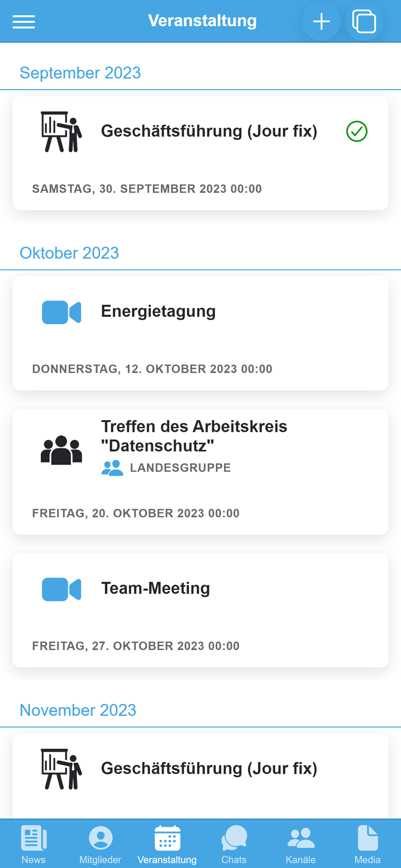Click the Oktober 2023 section header
The height and width of the screenshot is (868, 401).
point(69,253)
